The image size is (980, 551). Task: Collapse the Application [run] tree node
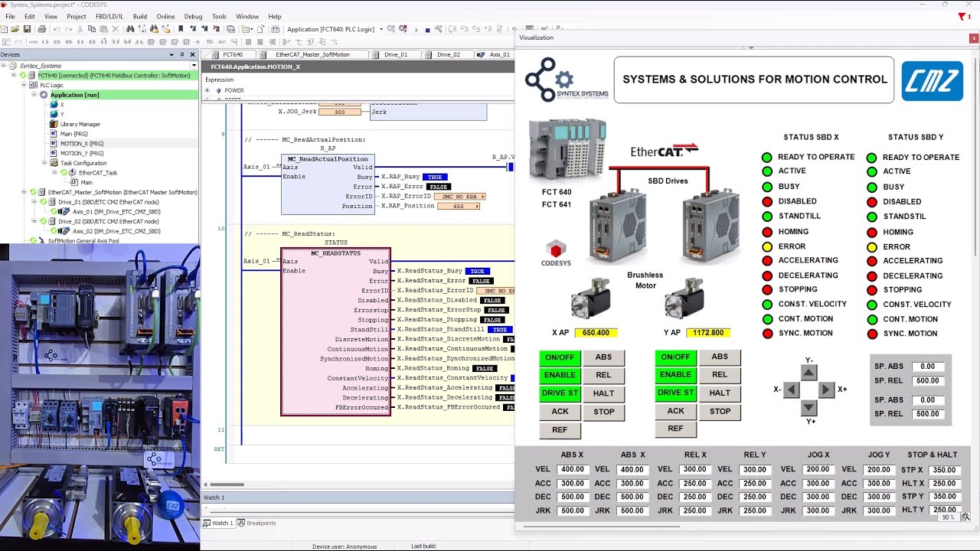34,95
